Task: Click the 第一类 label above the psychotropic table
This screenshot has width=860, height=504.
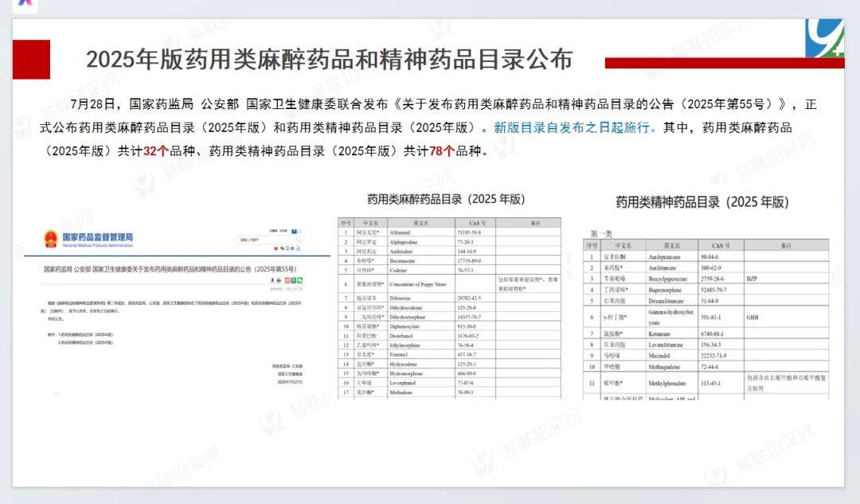Action: [601, 233]
